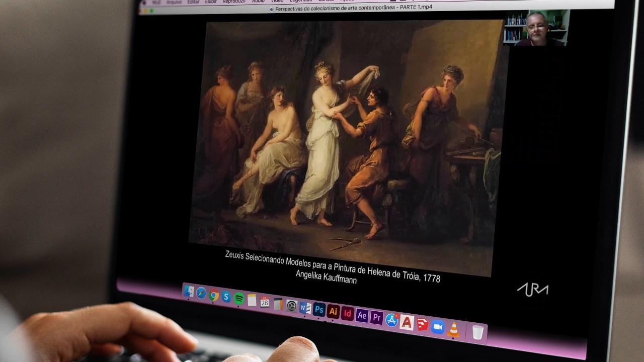Open the Reproduzir menu

click(234, 2)
